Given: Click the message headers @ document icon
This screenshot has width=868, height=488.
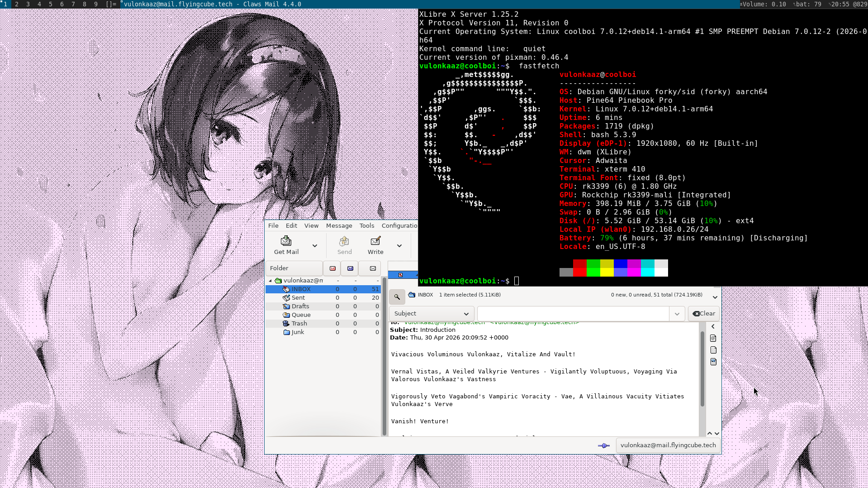Looking at the screenshot, I should [713, 338].
